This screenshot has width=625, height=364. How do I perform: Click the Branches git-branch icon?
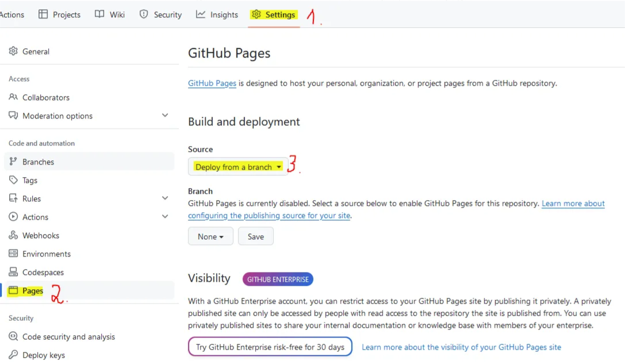tap(13, 161)
